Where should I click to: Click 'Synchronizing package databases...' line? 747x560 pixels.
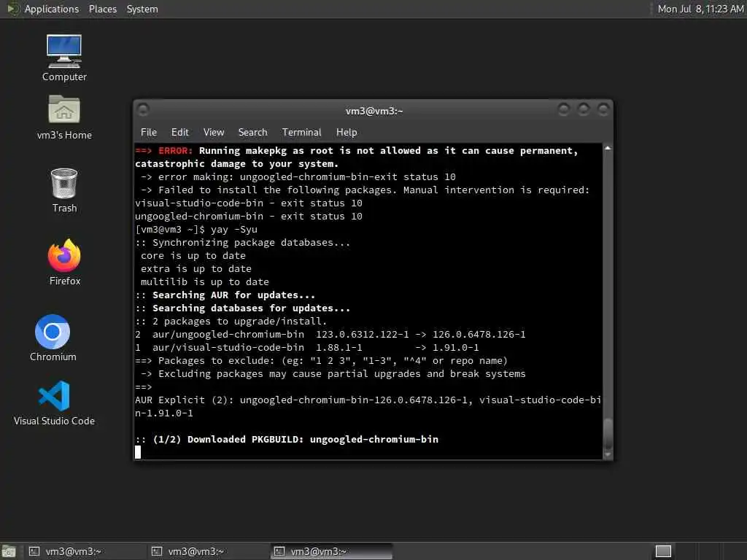tap(242, 243)
